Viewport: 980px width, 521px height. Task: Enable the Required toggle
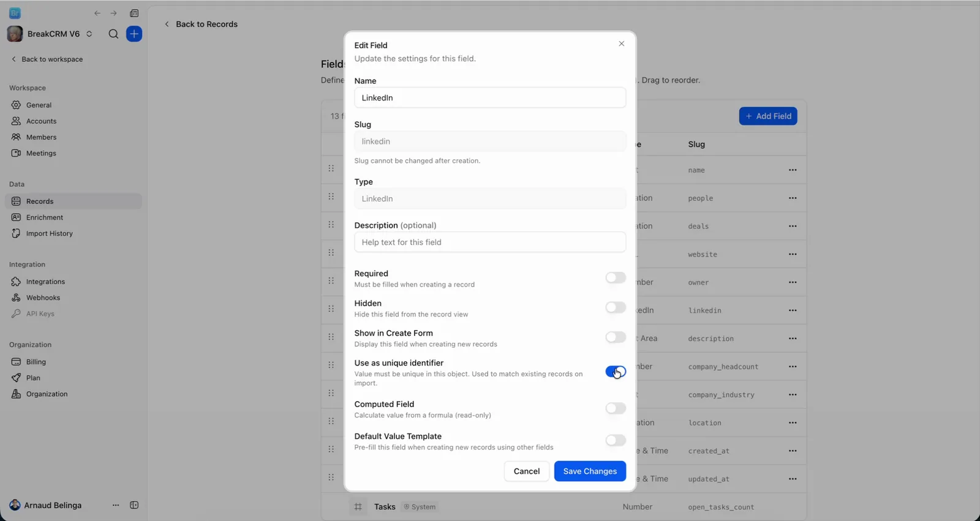(616, 278)
